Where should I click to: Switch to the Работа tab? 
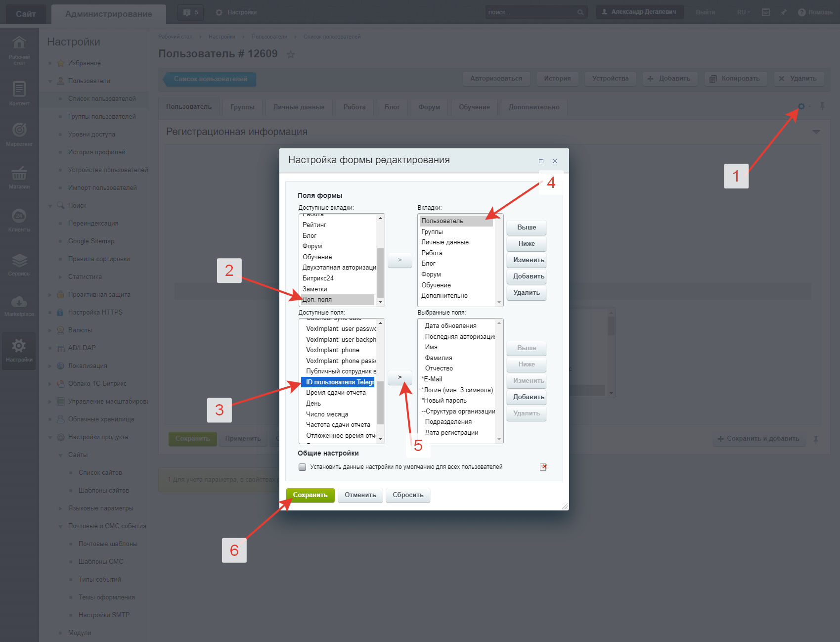tap(354, 107)
